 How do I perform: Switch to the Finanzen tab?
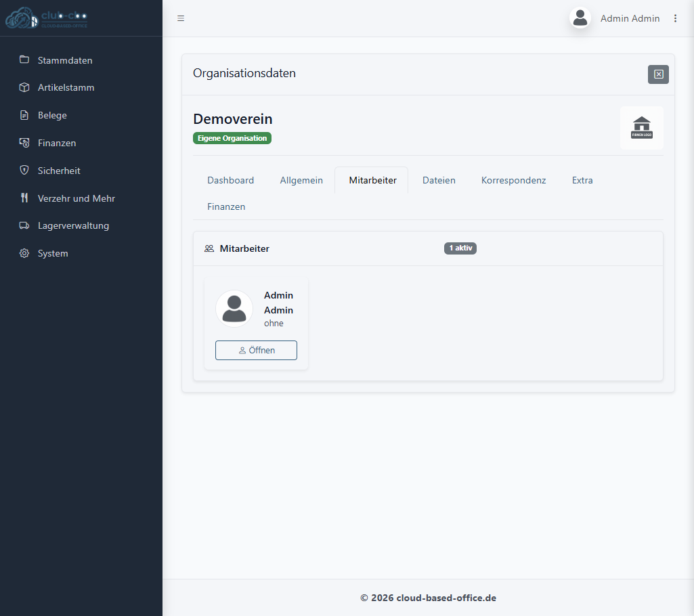point(226,206)
